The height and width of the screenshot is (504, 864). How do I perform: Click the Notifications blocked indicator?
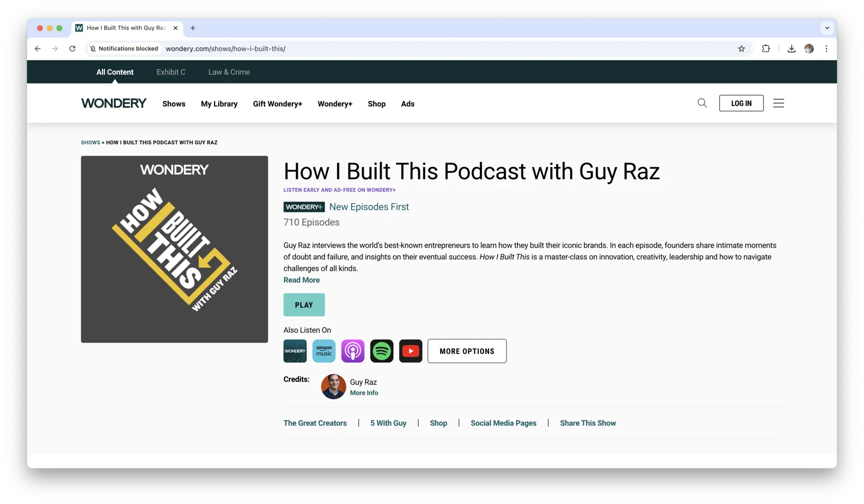124,48
